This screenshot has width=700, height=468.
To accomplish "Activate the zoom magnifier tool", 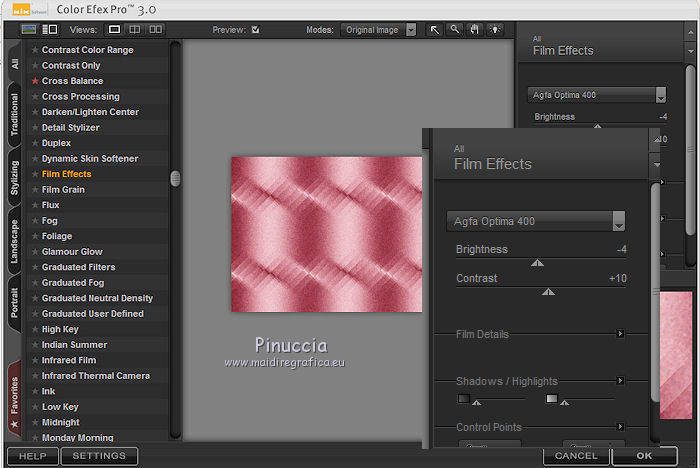I will click(454, 30).
